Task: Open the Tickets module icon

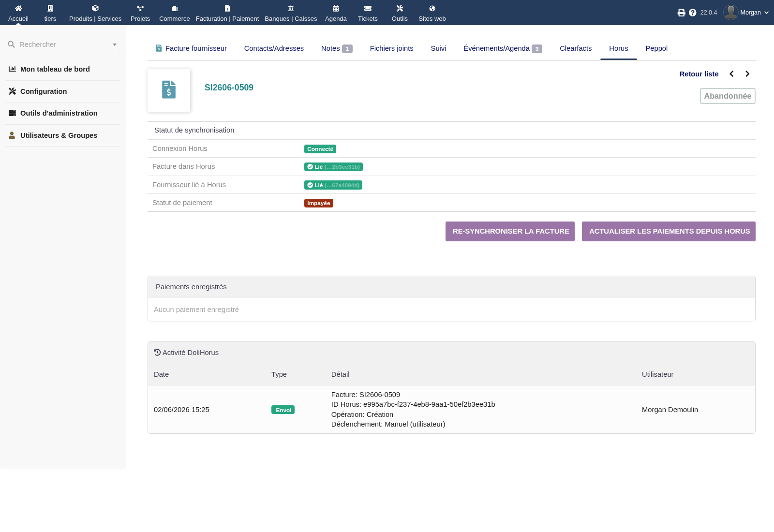Action: 368,8
